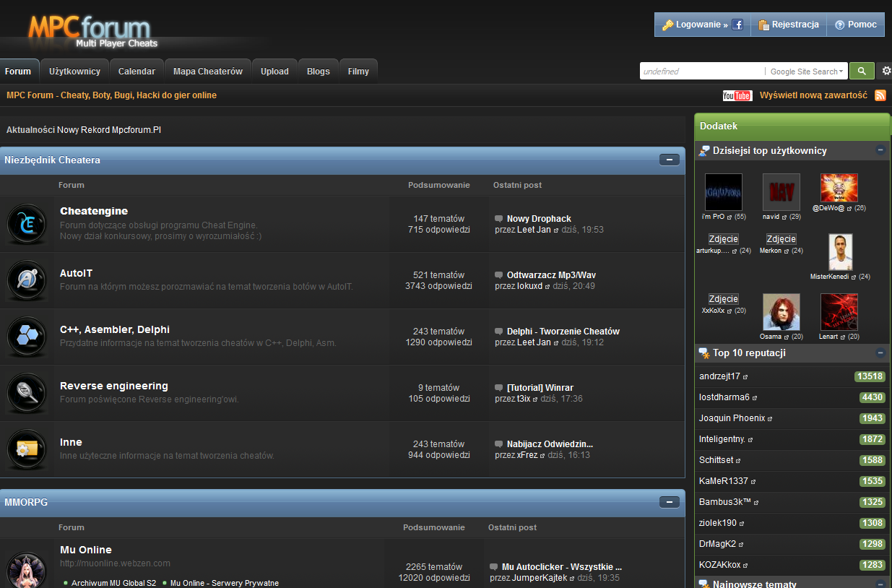Open Bambus3k™ profile link
This screenshot has width=892, height=588.
[x=725, y=502]
